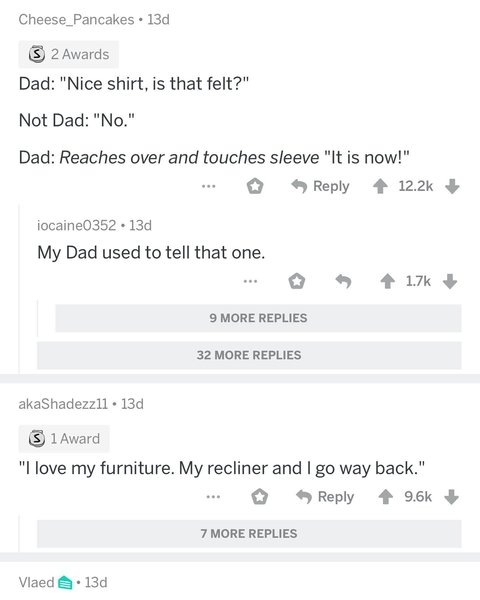Upvote the Cheese_Pancakes felt shirt comment
480x600 pixels.
pyautogui.click(x=380, y=187)
